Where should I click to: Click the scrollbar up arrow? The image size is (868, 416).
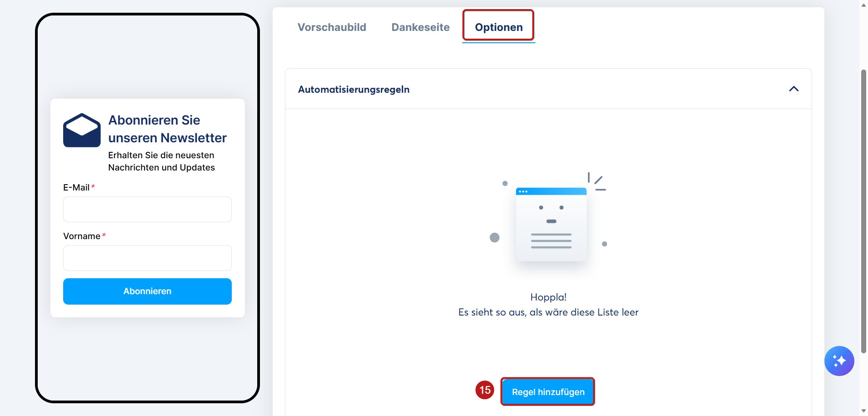[x=863, y=5]
